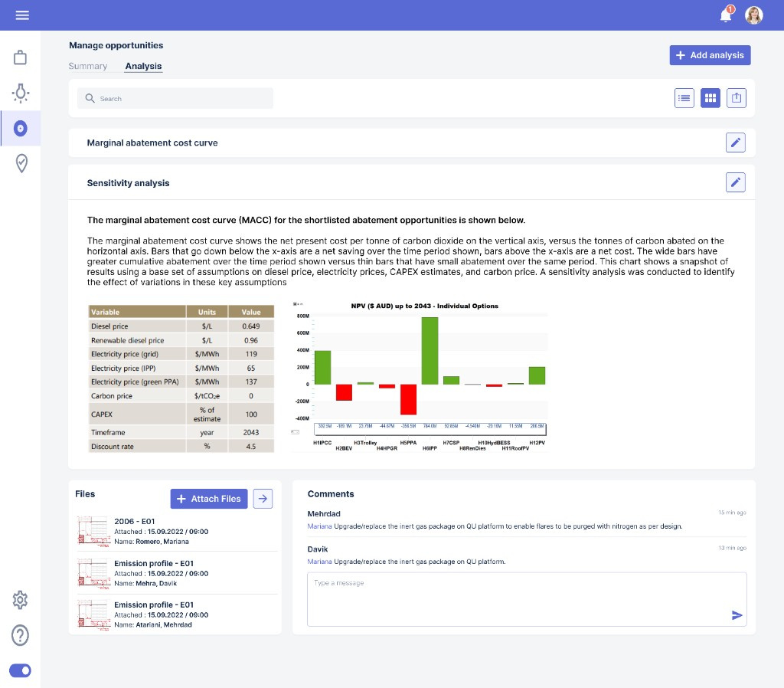Focus the Search field
The width and height of the screenshot is (784, 688).
tap(175, 98)
